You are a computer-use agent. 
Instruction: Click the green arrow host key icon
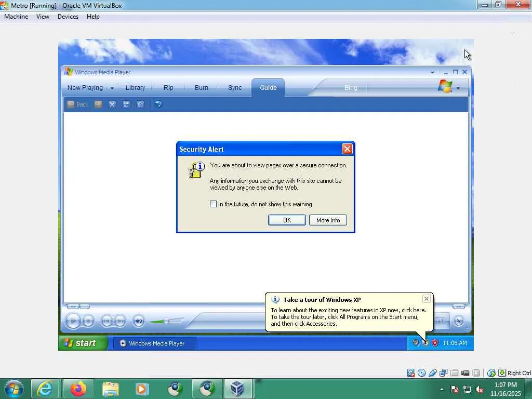pos(502,373)
